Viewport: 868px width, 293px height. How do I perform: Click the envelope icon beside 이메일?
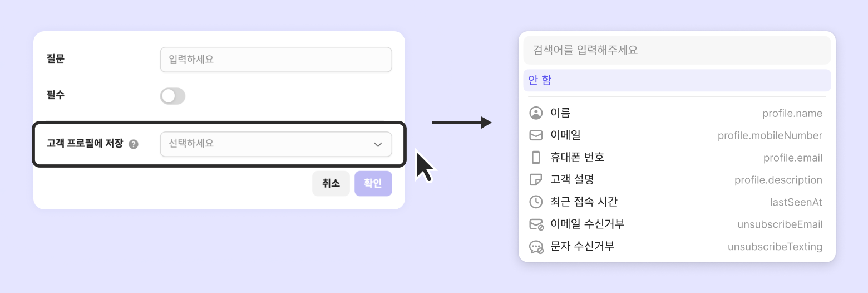click(536, 135)
